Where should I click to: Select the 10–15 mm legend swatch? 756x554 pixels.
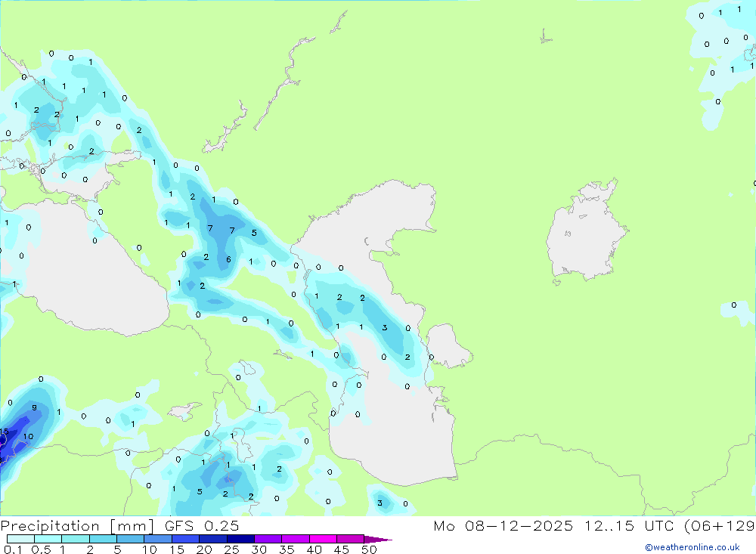tap(158, 539)
